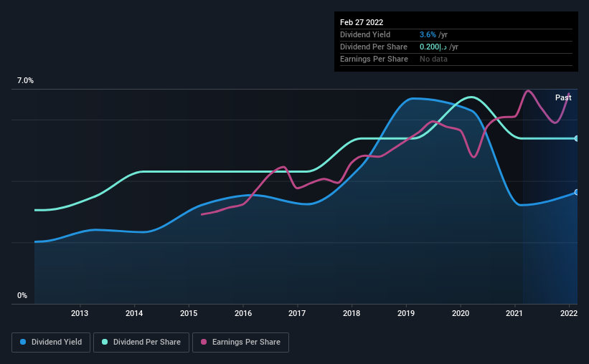Click the Dividend Per Share line endpoint marker

577,138
